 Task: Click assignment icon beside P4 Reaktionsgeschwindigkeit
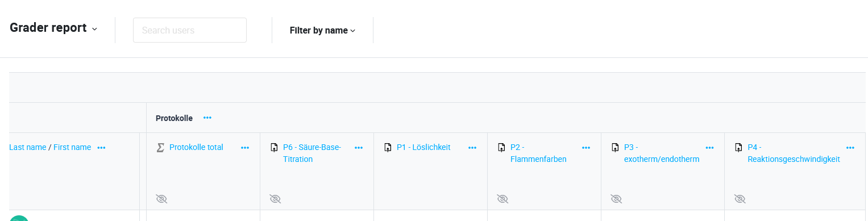click(738, 148)
